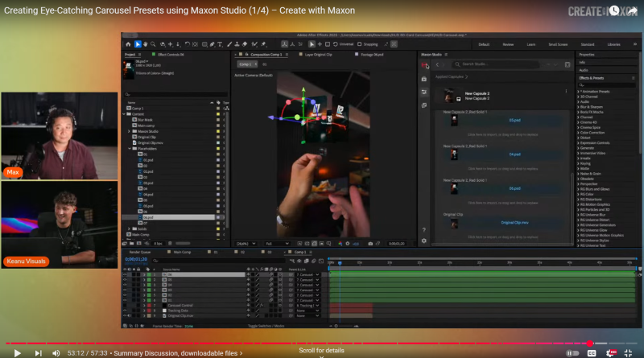Select the Clone Stamp tool
The height and width of the screenshot is (358, 644).
[237, 44]
